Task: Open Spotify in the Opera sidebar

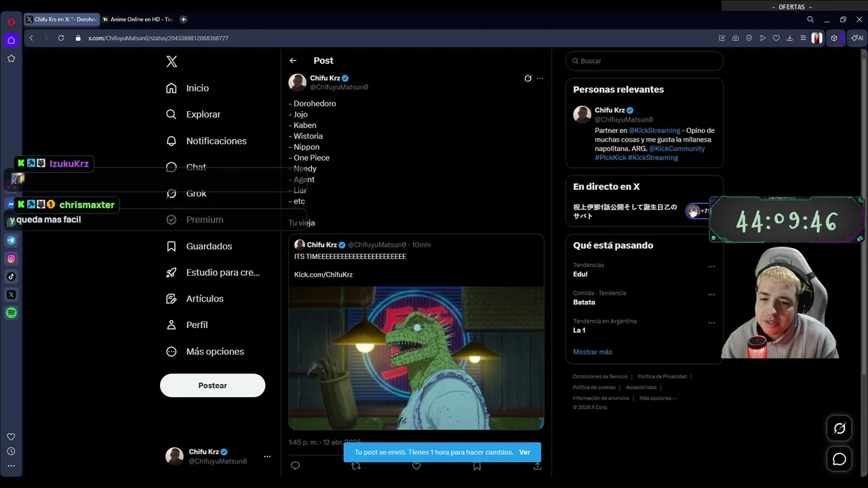Action: click(11, 313)
